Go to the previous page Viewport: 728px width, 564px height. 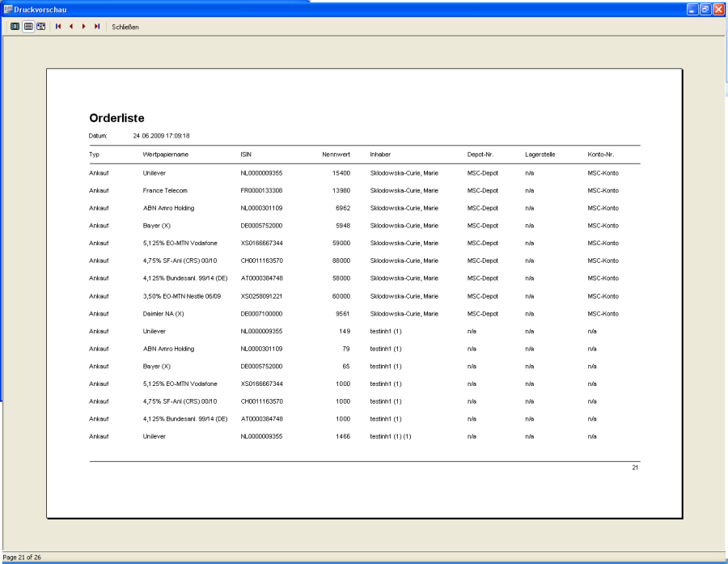coord(71,27)
